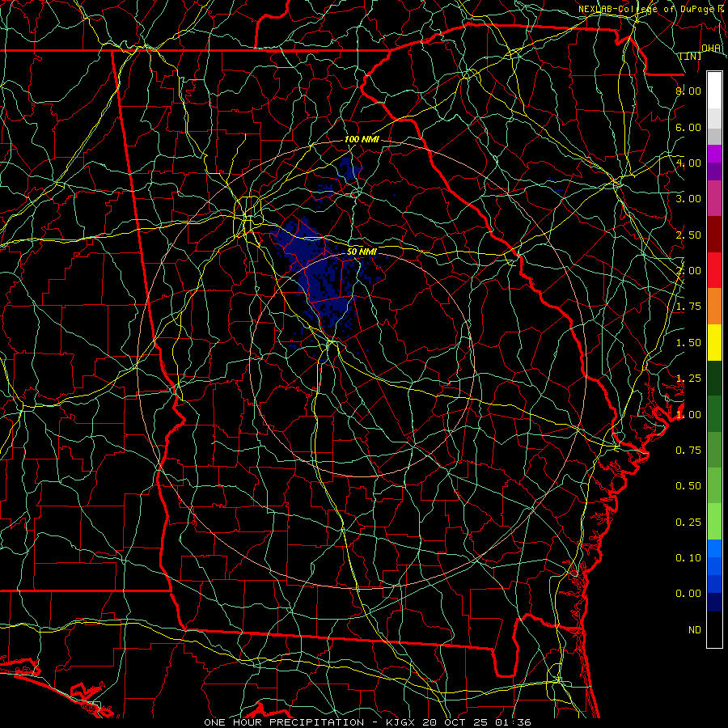The width and height of the screenshot is (728, 728).
Task: Select the "100 NMI" range ring label
Action: [x=362, y=139]
